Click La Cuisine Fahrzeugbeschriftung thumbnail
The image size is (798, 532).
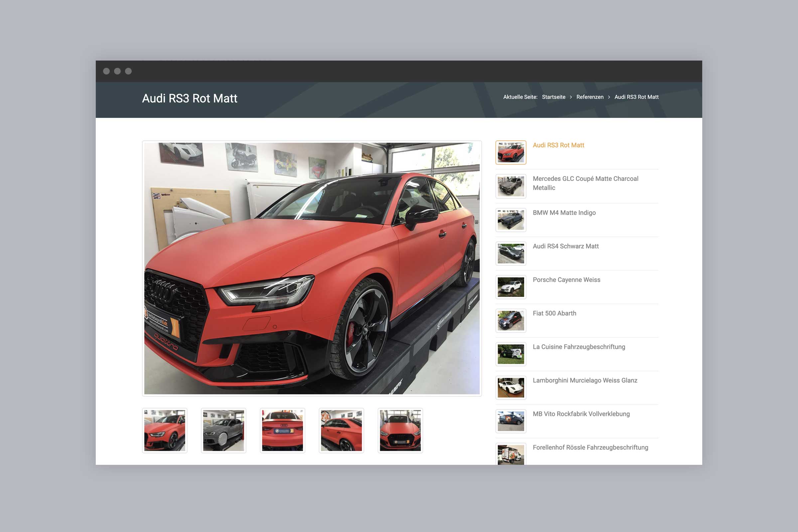point(511,354)
